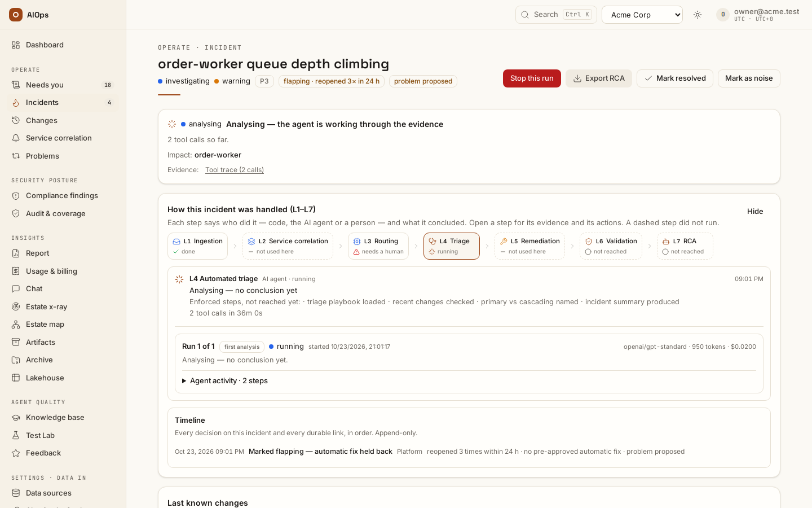Click the Incidents flame icon

16,103
